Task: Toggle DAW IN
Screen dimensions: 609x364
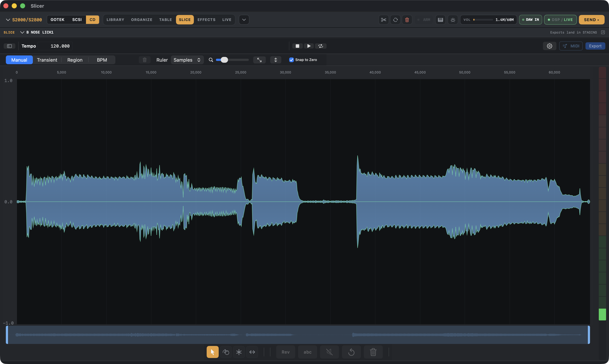Action: pos(531,20)
